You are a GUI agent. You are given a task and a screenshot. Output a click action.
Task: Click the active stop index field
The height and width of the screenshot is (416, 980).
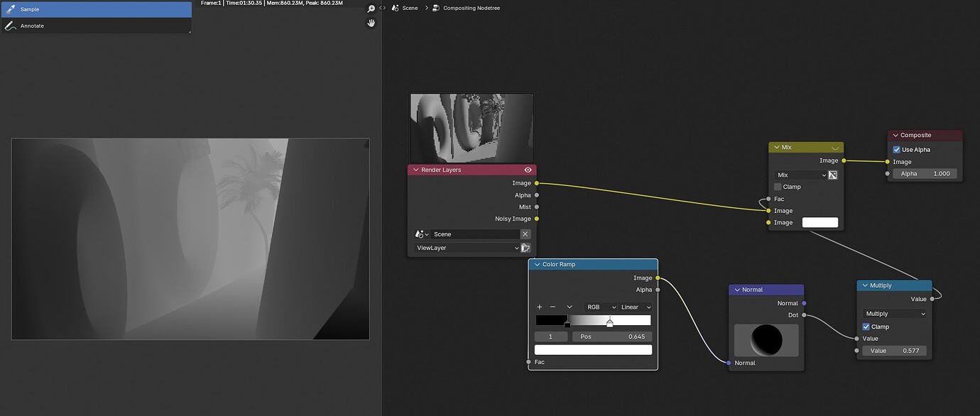point(551,336)
